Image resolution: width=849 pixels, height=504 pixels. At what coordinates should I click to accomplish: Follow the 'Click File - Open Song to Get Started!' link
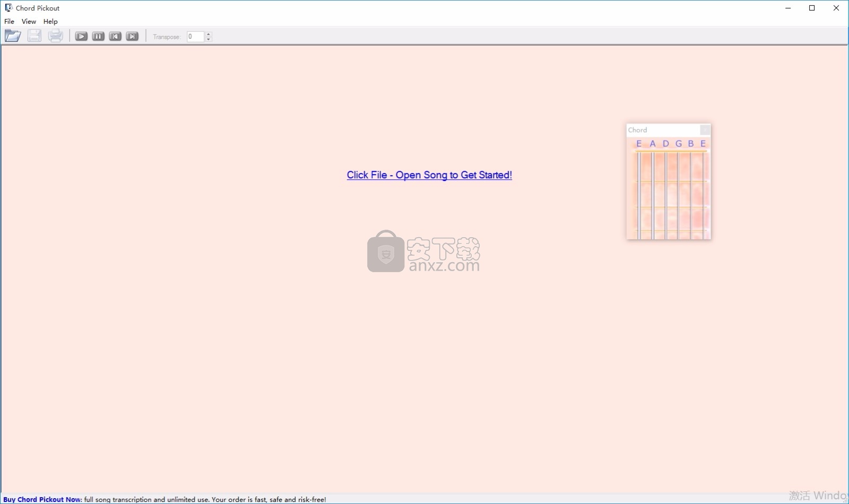click(x=429, y=175)
